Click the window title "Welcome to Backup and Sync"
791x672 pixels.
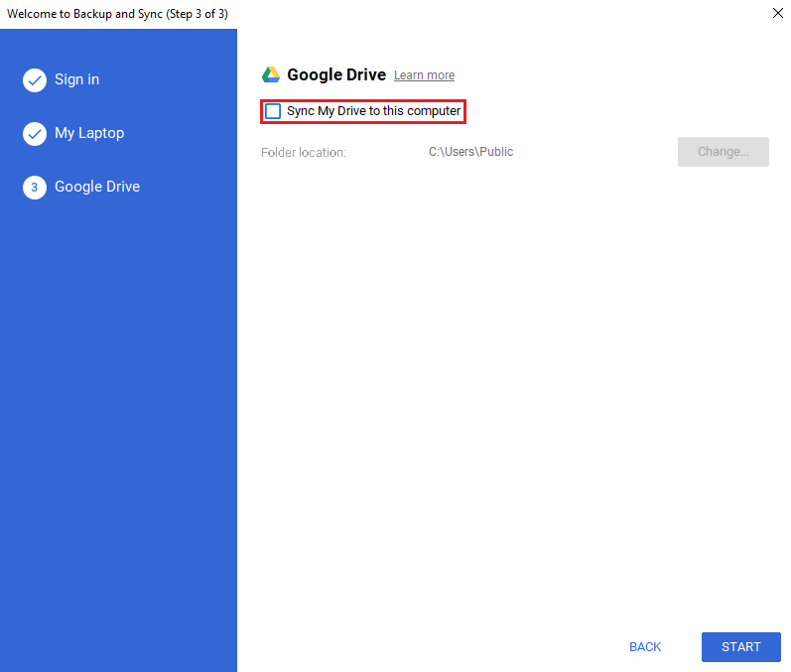click(117, 14)
